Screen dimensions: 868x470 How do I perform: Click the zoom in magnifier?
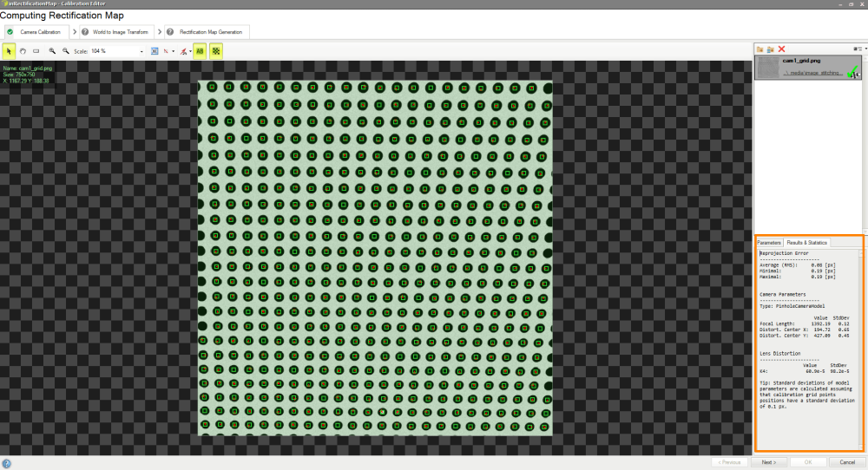(52, 51)
